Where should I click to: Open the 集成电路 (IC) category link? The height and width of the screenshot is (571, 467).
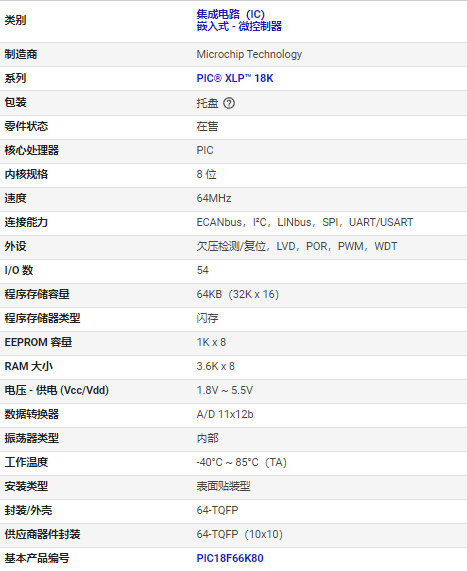[231, 14]
